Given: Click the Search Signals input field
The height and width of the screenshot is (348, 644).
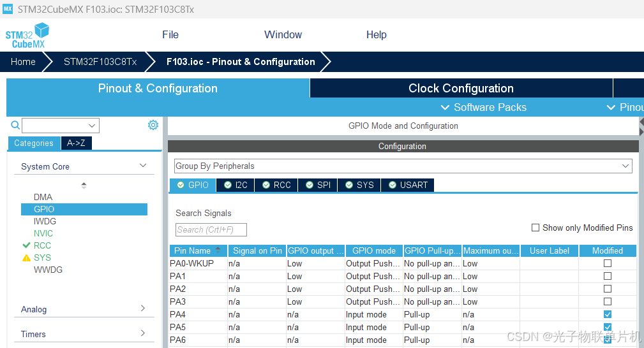Looking at the screenshot, I should pyautogui.click(x=211, y=230).
